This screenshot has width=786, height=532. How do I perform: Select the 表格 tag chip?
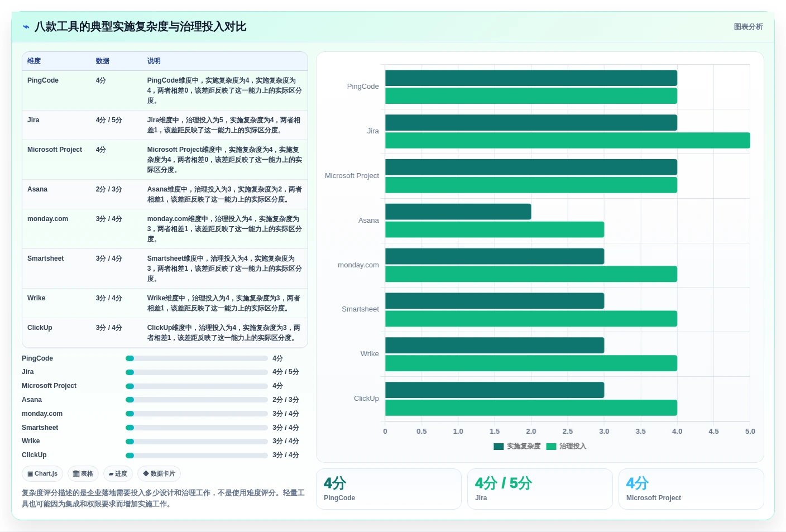tap(83, 473)
